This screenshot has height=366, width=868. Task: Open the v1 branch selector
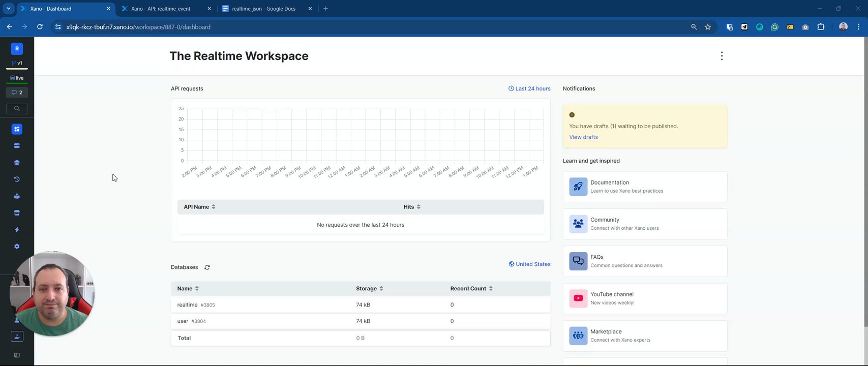17,64
